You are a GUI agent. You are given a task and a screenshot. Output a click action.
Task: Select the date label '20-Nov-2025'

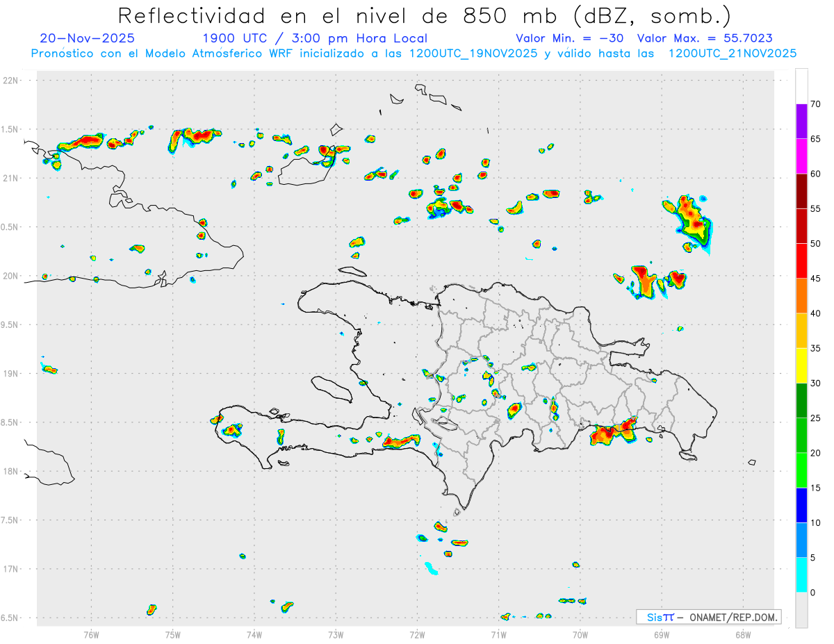point(88,38)
